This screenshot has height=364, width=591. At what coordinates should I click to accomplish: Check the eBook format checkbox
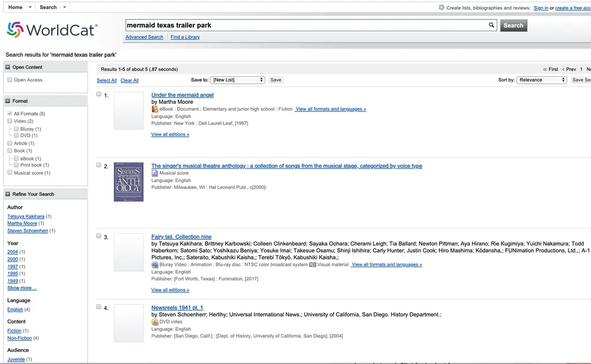16,159
